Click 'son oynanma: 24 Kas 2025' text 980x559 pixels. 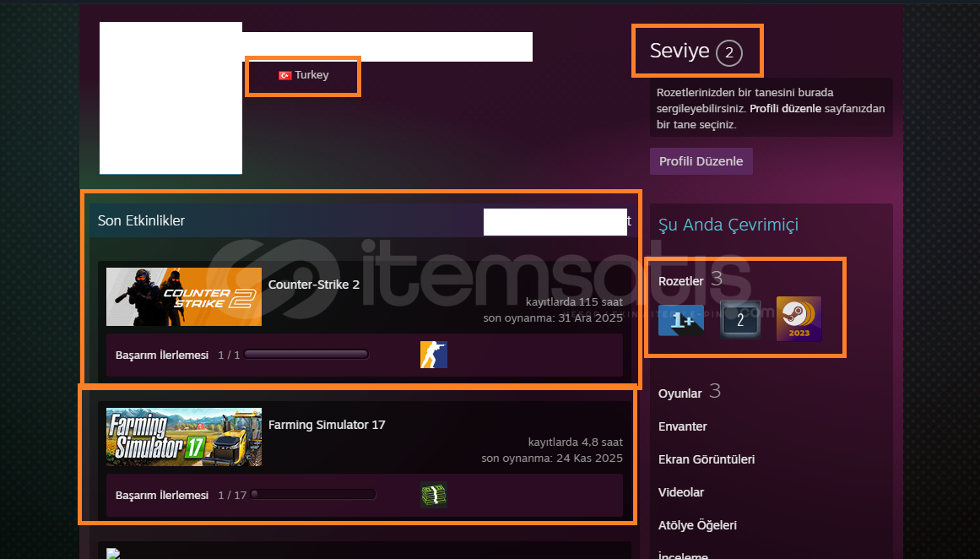point(552,459)
